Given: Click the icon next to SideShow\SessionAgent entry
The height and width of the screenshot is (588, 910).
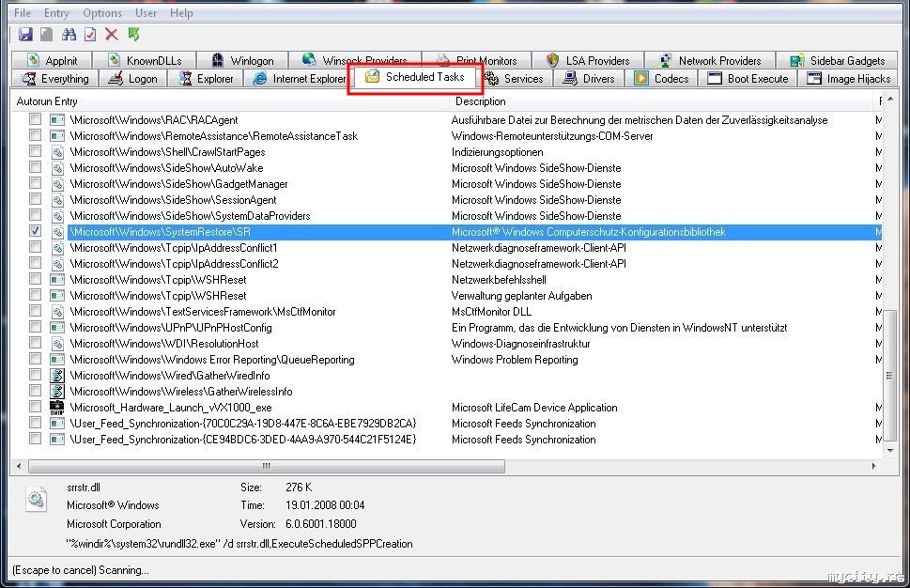Looking at the screenshot, I should [x=57, y=200].
